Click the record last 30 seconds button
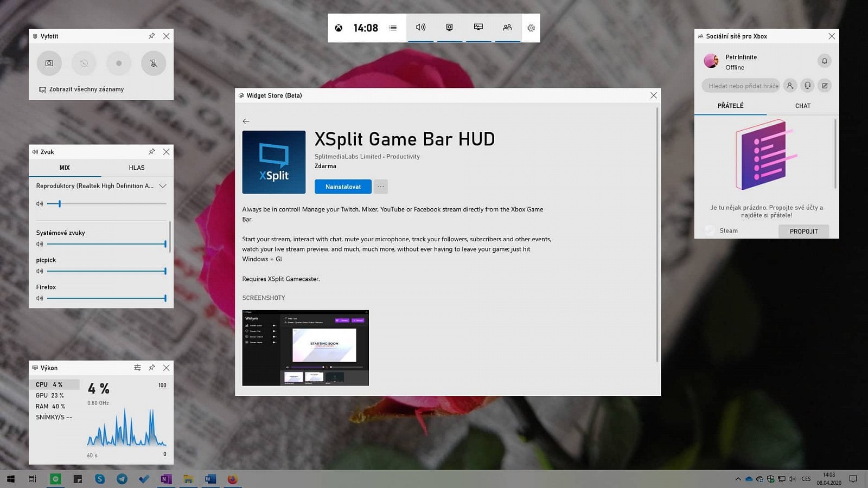Image resolution: width=868 pixels, height=488 pixels. [x=84, y=63]
